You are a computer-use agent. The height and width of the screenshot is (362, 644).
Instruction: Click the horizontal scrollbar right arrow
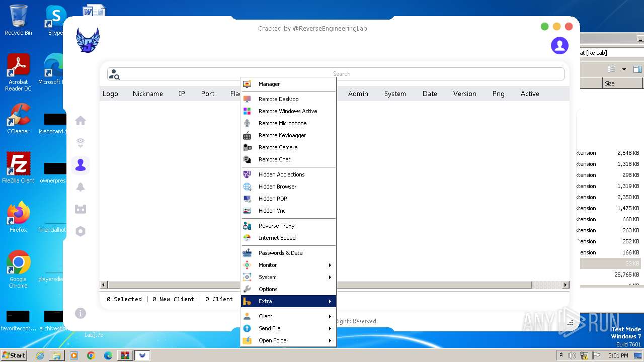coord(566,285)
